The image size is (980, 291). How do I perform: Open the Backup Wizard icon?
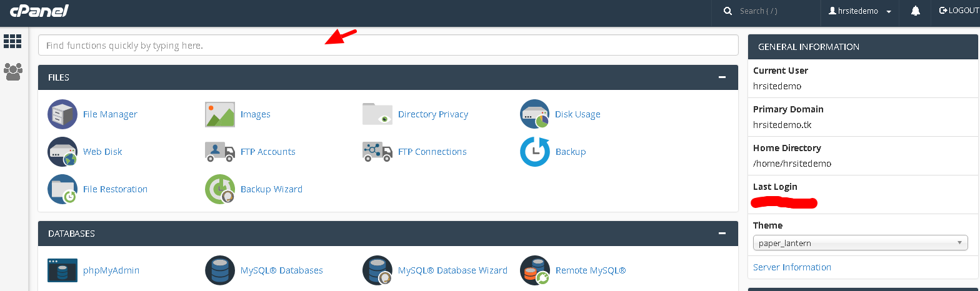[x=220, y=189]
